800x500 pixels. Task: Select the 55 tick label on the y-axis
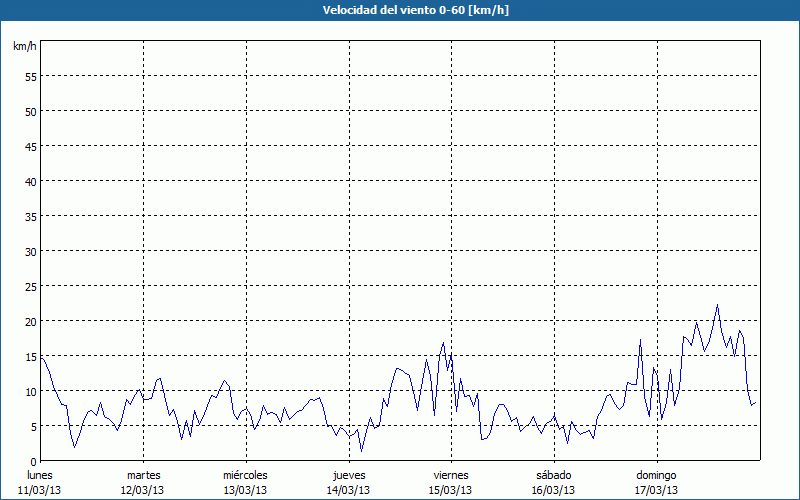[x=30, y=76]
